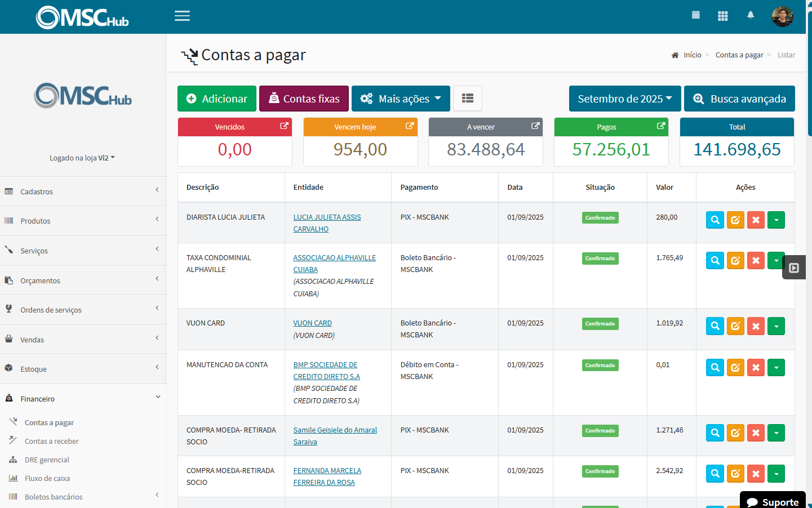Open DRE gerencial from Financeiro menu
812x508 pixels.
[48, 460]
